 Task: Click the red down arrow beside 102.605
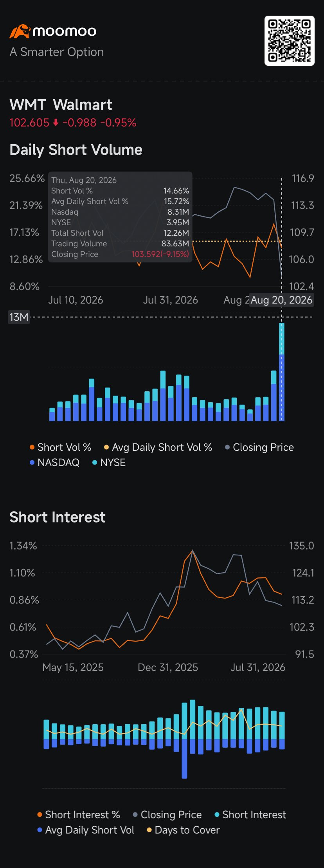coord(56,123)
